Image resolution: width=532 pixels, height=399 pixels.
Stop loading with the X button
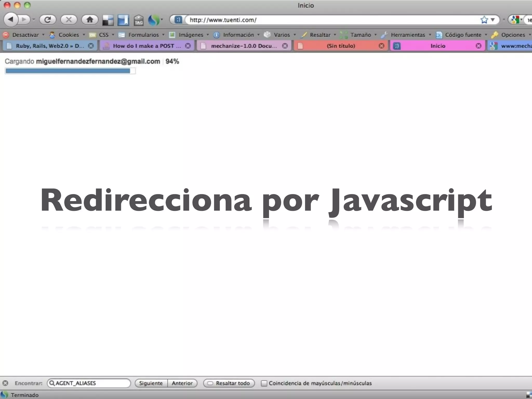click(x=69, y=19)
